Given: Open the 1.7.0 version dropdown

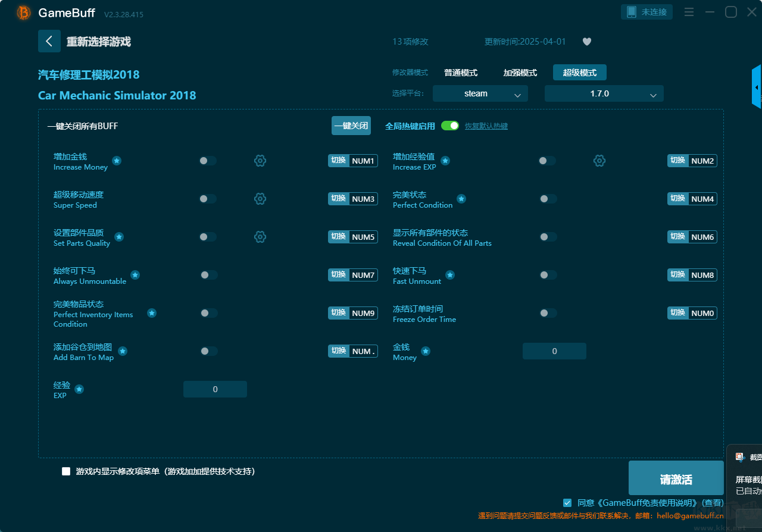Looking at the screenshot, I should tap(604, 93).
